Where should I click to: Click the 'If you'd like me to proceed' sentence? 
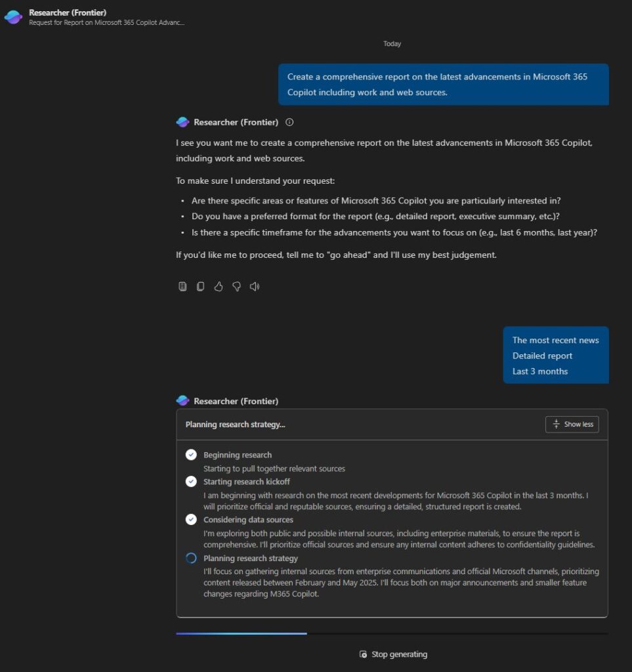coord(337,255)
